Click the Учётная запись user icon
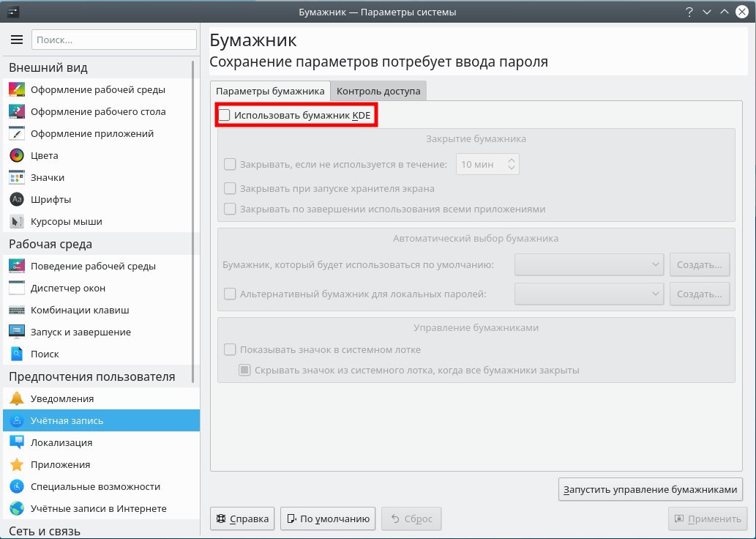The height and width of the screenshot is (539, 756). pyautogui.click(x=17, y=420)
